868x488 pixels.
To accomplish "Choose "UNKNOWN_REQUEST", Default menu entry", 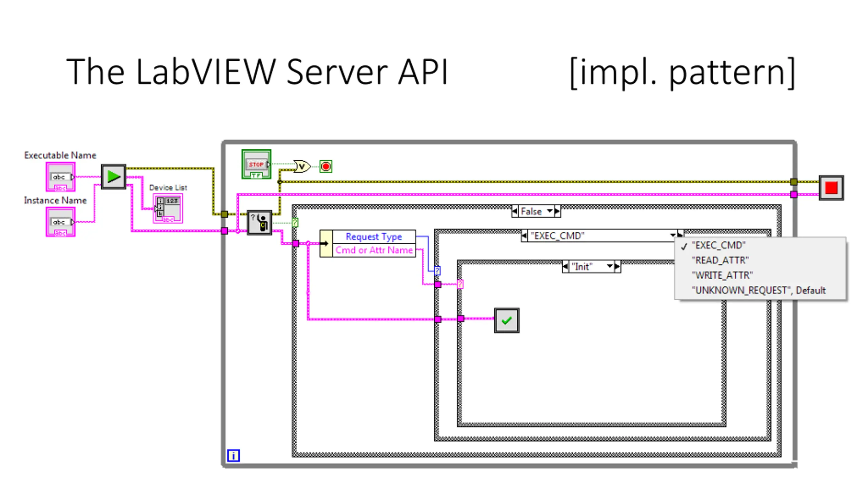I will (760, 290).
